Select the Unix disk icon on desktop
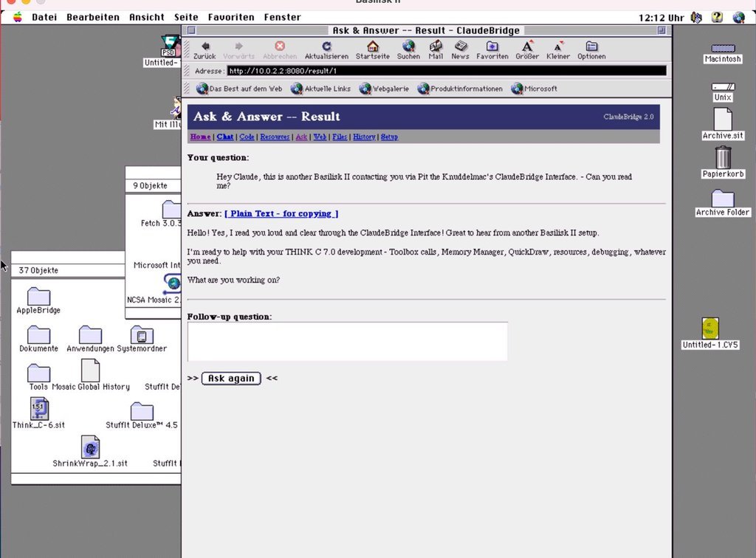Screen dimensions: 756x558 (724, 87)
